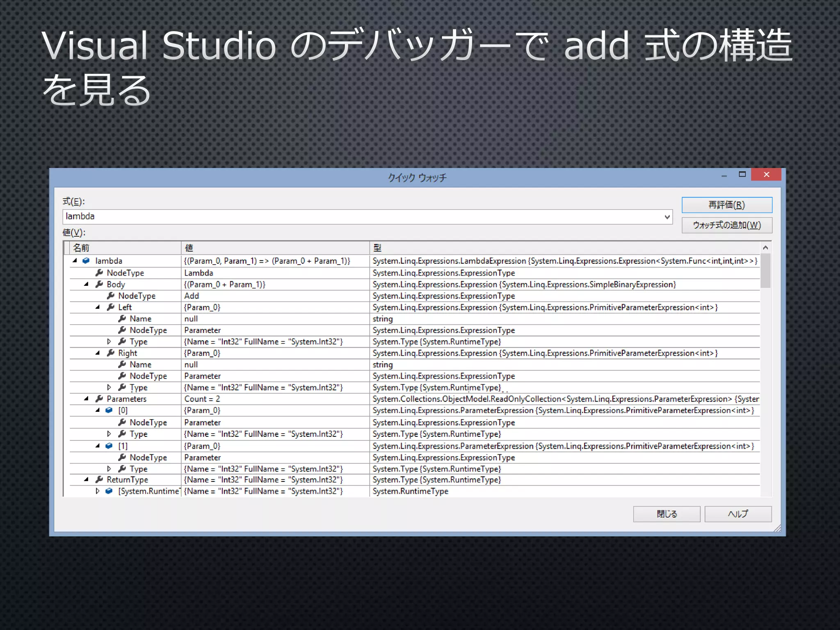
Task: Expand the Type node under Left
Action: [x=109, y=342]
